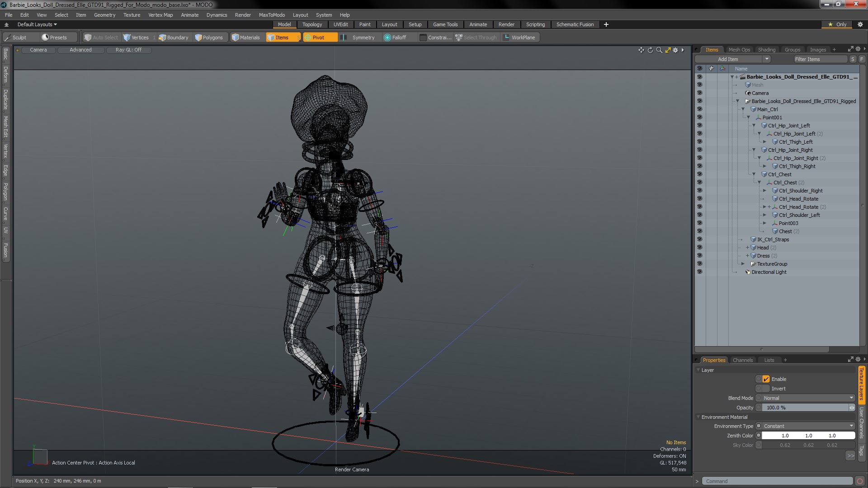Open the Vertex Map menu
This screenshot has width=868, height=488.
tap(160, 15)
